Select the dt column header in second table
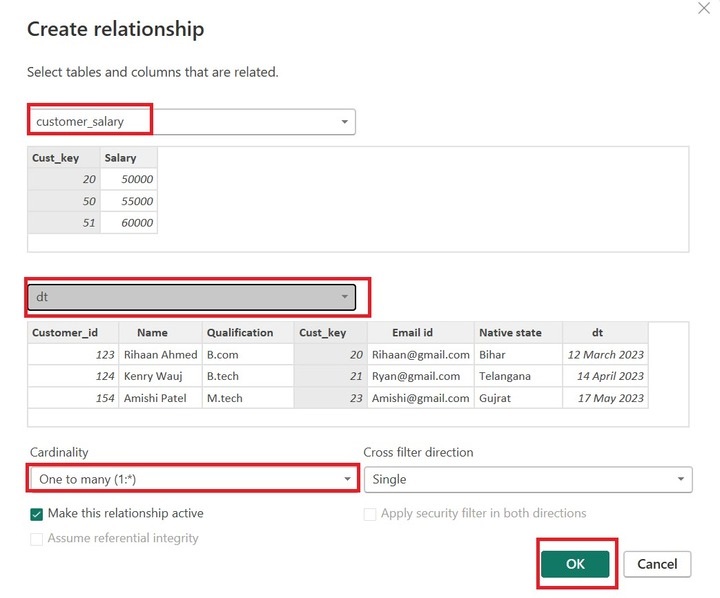Screen dimensions: 720x598 597,333
